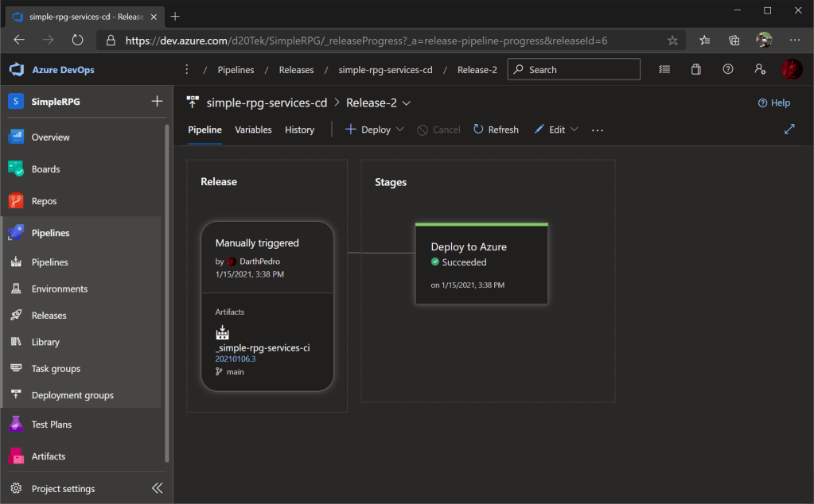Image resolution: width=814 pixels, height=504 pixels.
Task: Open the Deploy dropdown menu
Action: 399,130
